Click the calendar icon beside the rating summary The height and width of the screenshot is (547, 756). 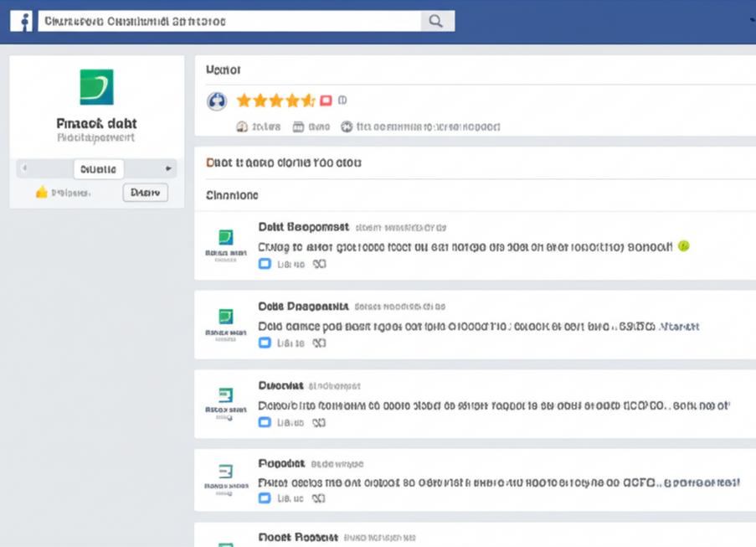pos(297,126)
